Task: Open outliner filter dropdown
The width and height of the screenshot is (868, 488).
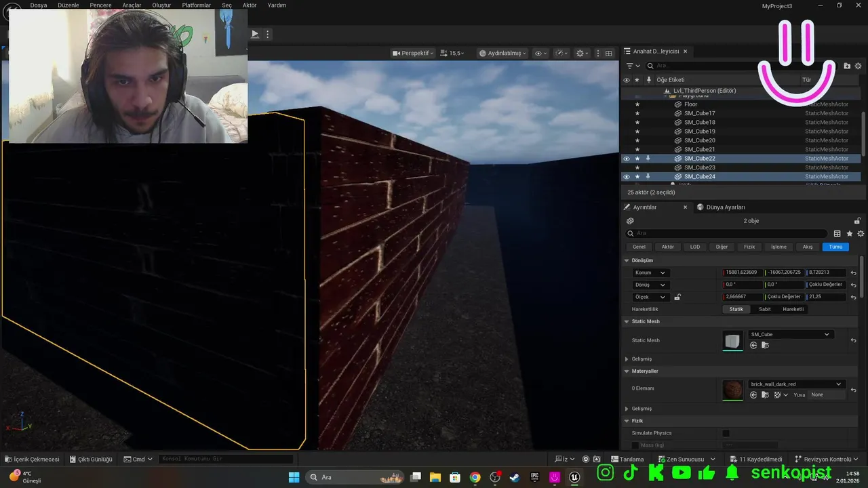Action: (x=633, y=66)
